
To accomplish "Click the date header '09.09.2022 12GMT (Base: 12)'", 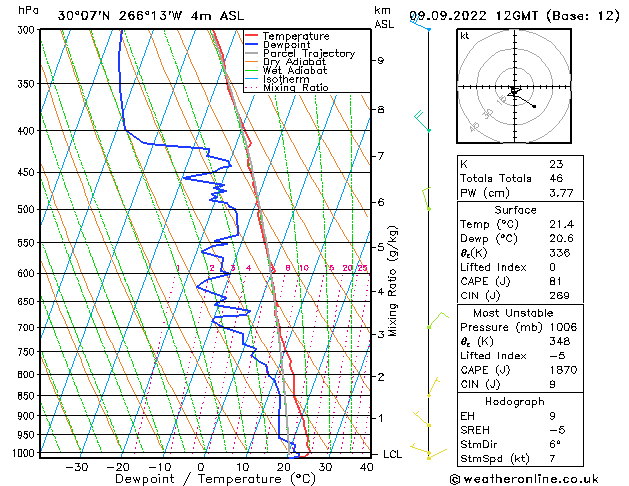I will tap(514, 16).
